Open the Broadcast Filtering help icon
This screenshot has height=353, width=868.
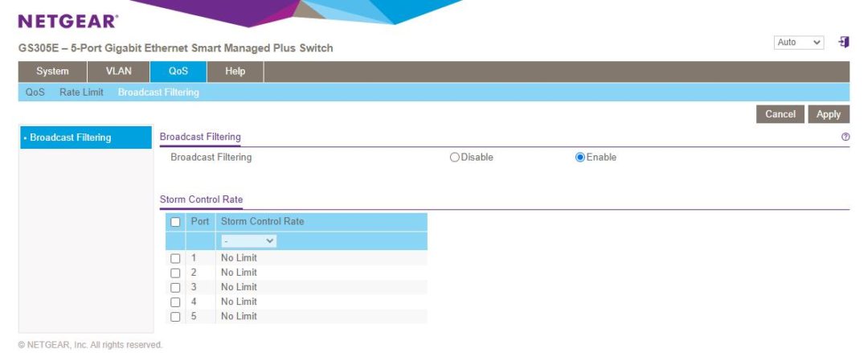tap(845, 138)
